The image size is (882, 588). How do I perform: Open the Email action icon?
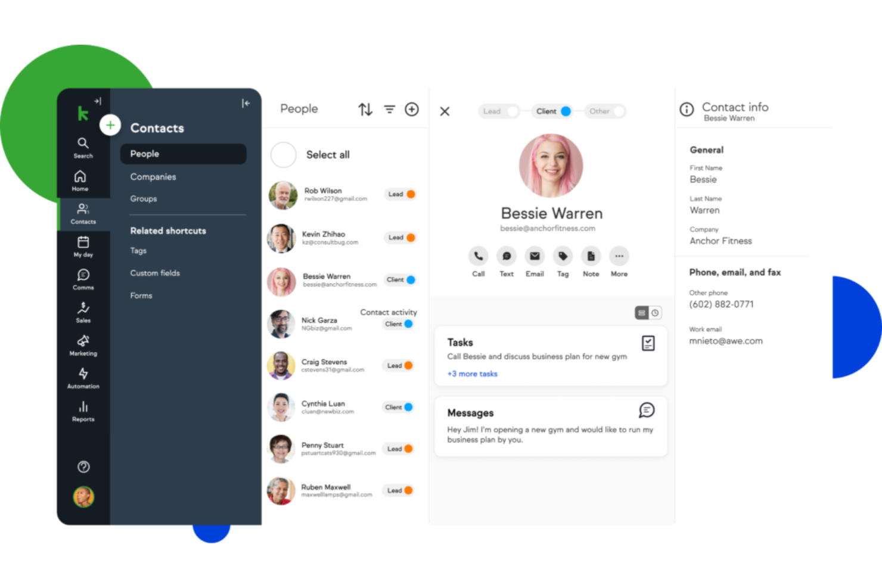(535, 257)
